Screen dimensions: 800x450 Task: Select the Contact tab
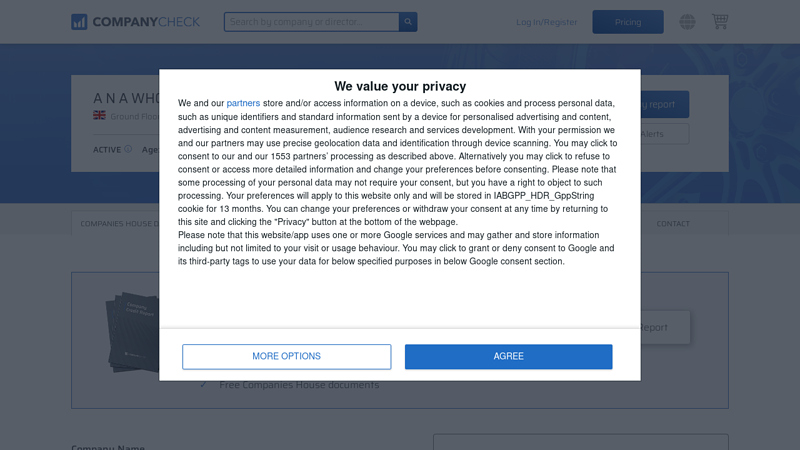pos(673,224)
